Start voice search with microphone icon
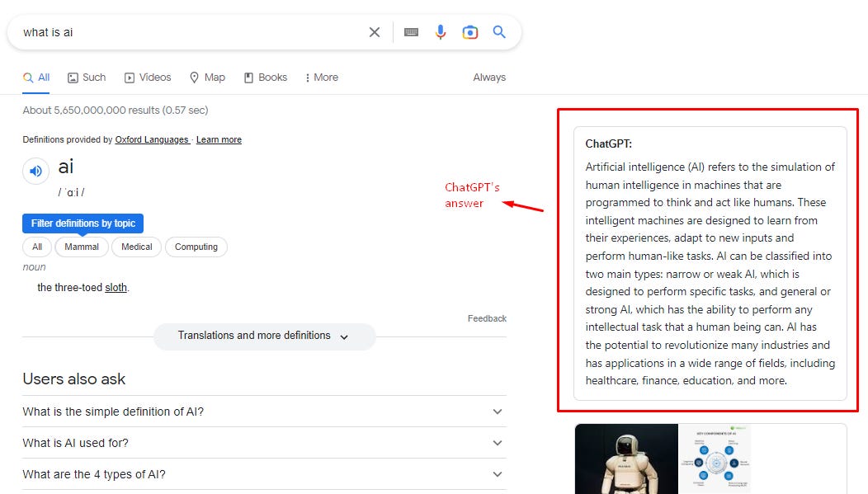The image size is (868, 494). point(441,32)
